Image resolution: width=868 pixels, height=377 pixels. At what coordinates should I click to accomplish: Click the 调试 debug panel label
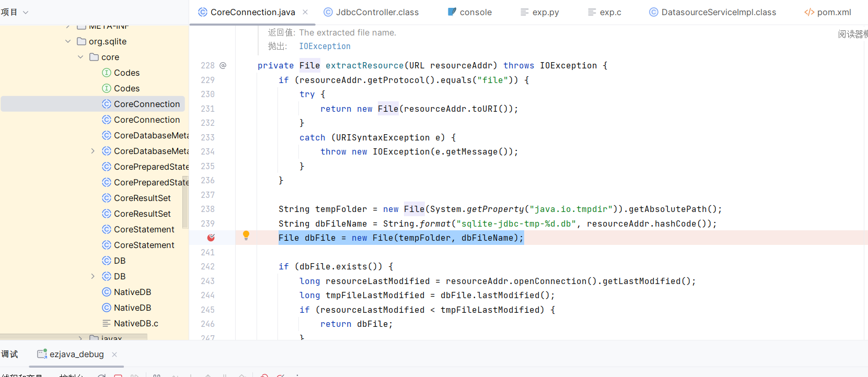pos(9,354)
